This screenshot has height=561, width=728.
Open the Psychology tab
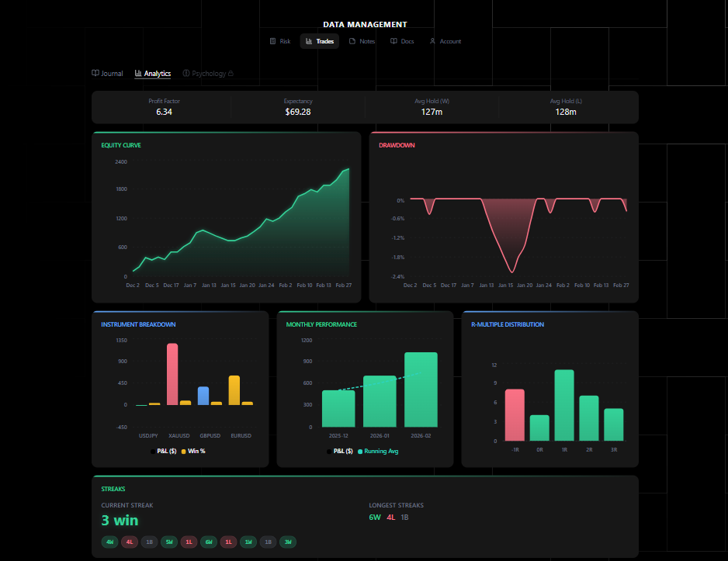coord(207,74)
